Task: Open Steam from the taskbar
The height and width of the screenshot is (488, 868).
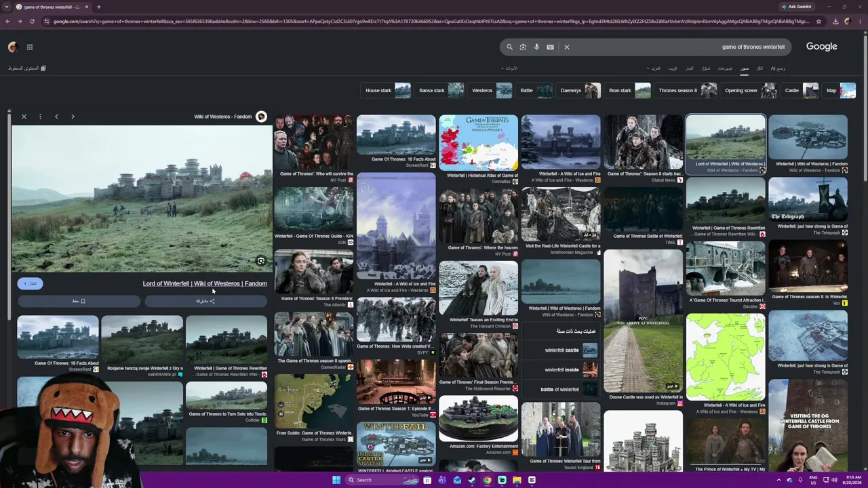Action: [x=472, y=480]
